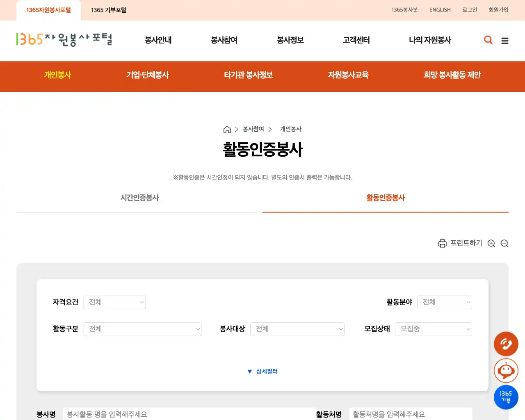Open the 활동분야 dropdown
This screenshot has height=420, width=525.
pos(445,302)
